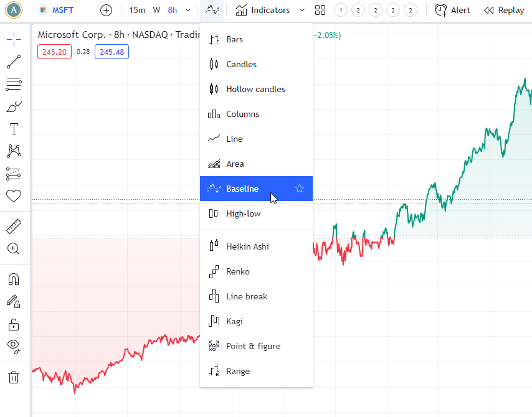The width and height of the screenshot is (532, 417).
Task: Select the trend line drawing tool
Action: pyautogui.click(x=14, y=62)
